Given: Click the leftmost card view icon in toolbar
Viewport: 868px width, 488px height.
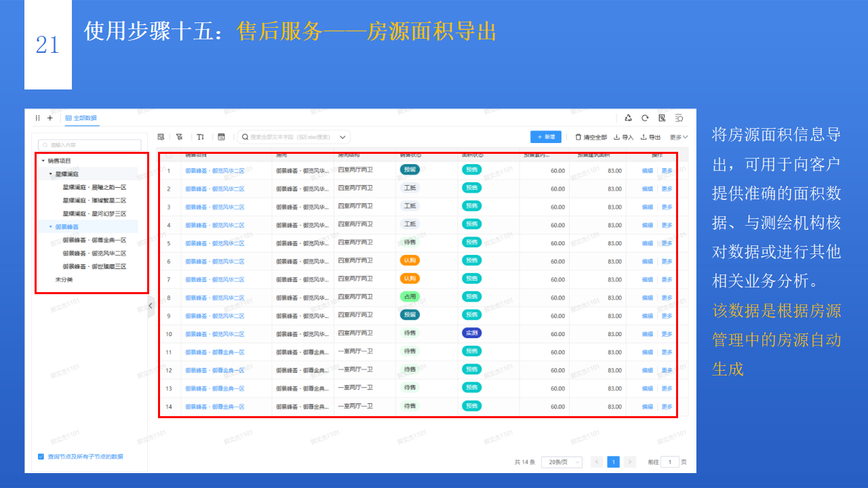Looking at the screenshot, I should point(161,136).
